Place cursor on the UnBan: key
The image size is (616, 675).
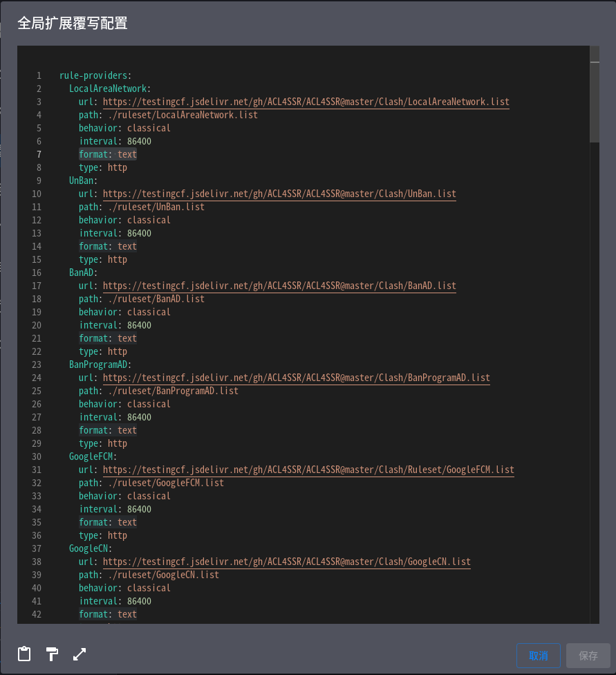84,181
